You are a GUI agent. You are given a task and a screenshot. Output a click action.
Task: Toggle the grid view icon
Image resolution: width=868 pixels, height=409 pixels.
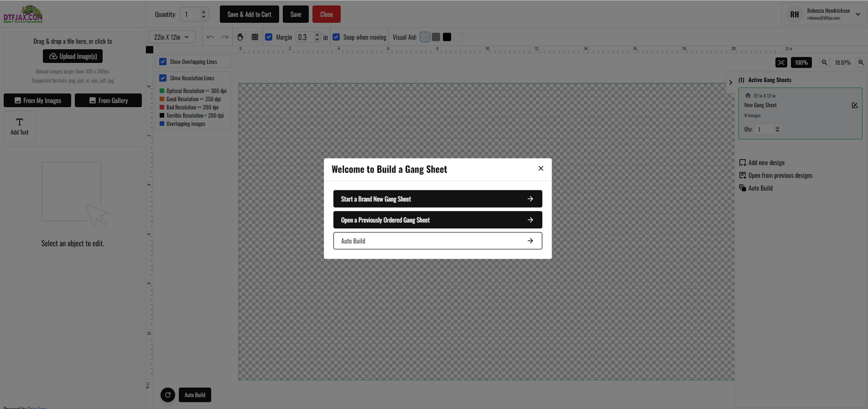(x=255, y=37)
